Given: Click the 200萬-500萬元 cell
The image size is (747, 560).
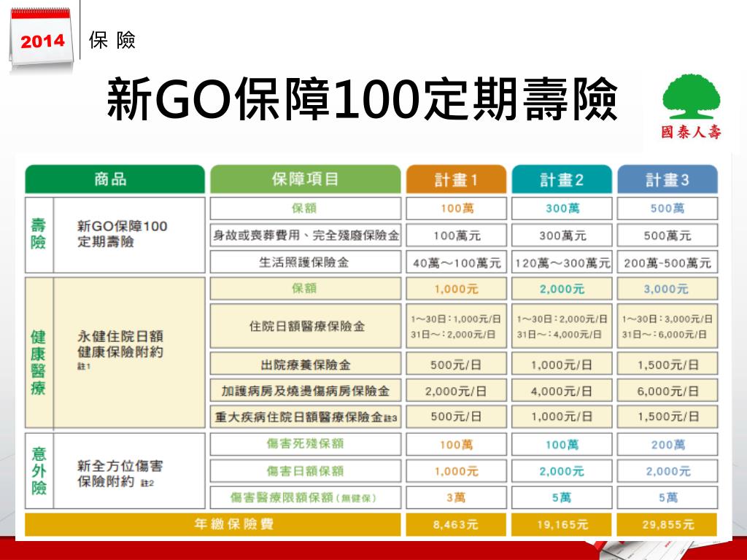Looking at the screenshot, I should coord(667,262).
